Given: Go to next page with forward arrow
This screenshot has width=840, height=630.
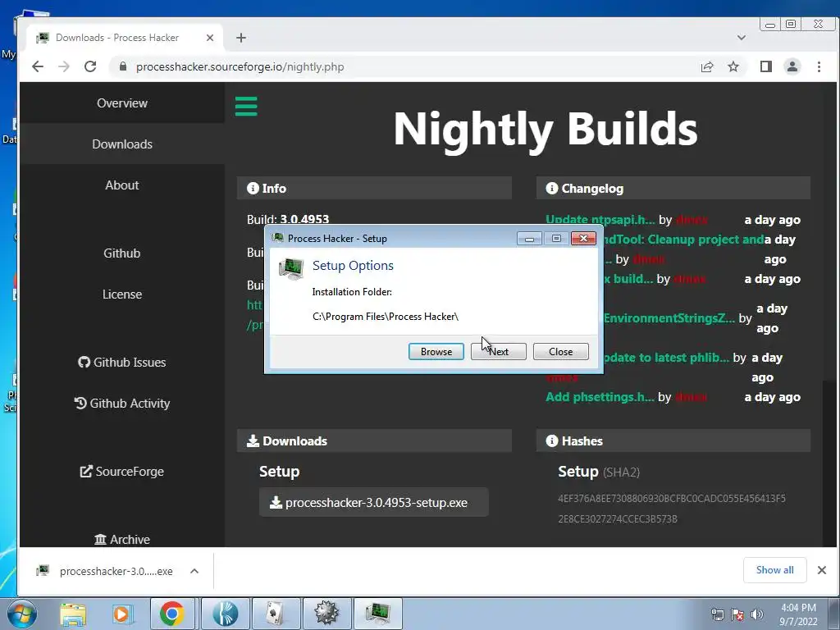Looking at the screenshot, I should [64, 66].
